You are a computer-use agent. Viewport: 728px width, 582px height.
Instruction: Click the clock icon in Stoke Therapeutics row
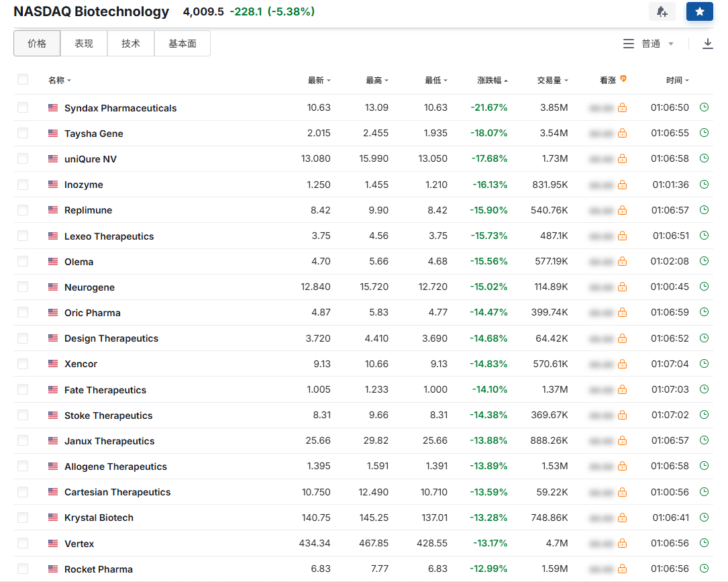(704, 415)
